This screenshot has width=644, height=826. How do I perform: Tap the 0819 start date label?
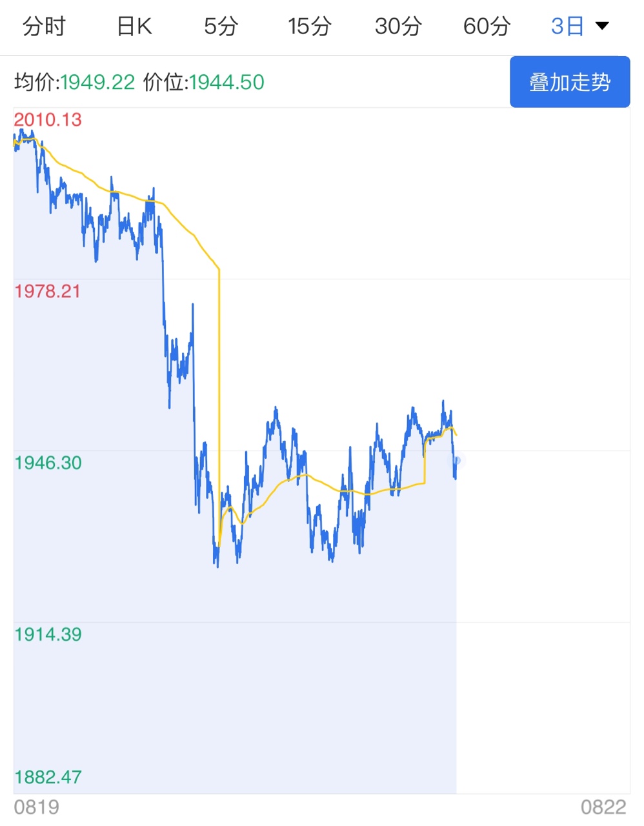click(x=36, y=807)
